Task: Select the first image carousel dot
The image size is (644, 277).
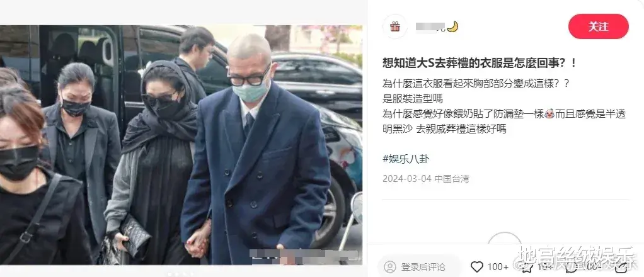Action: (170, 274)
